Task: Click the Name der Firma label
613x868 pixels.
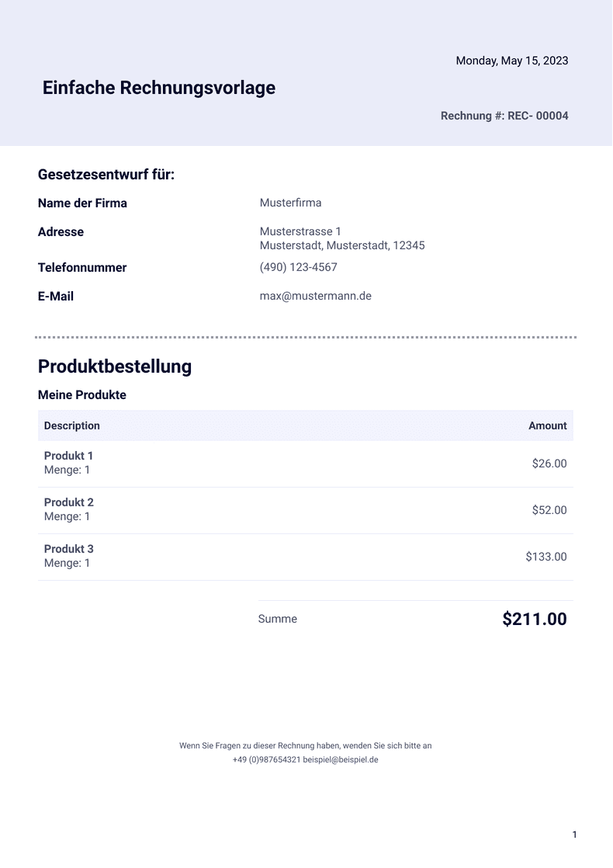Action: point(82,203)
